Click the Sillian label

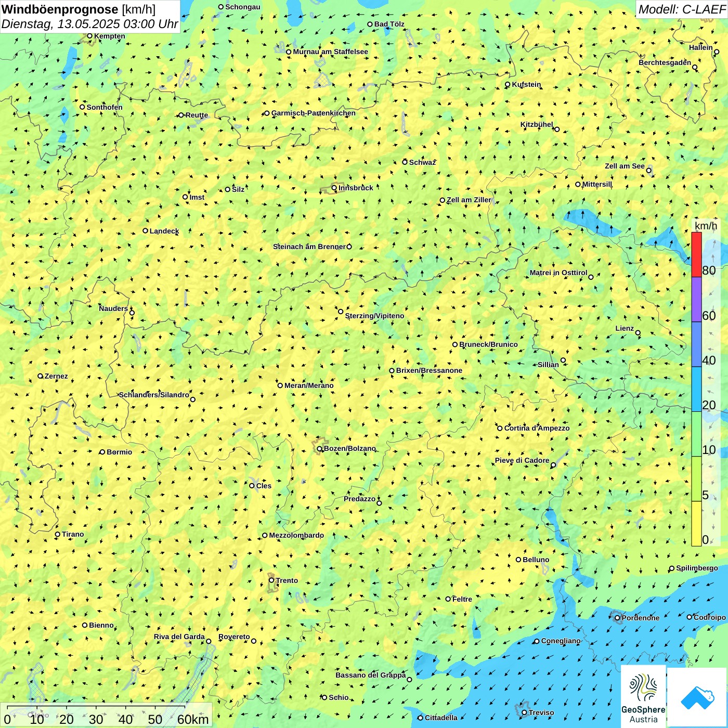548,365
